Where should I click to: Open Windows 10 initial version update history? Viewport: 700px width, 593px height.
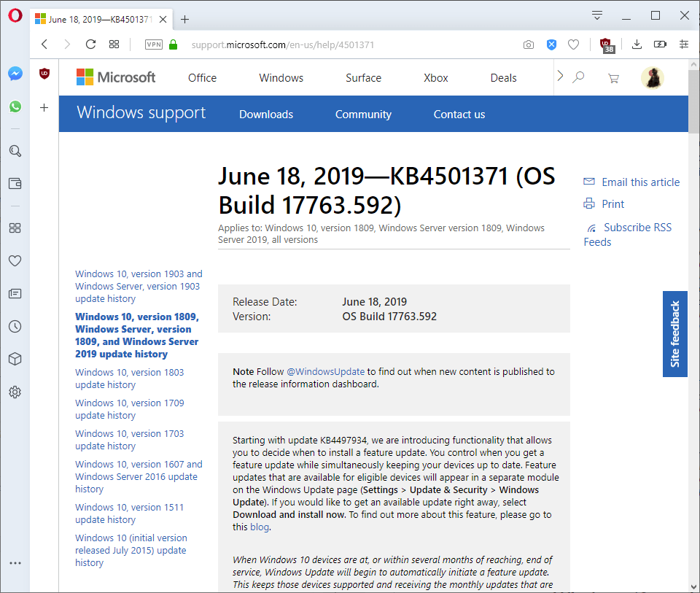click(131, 550)
